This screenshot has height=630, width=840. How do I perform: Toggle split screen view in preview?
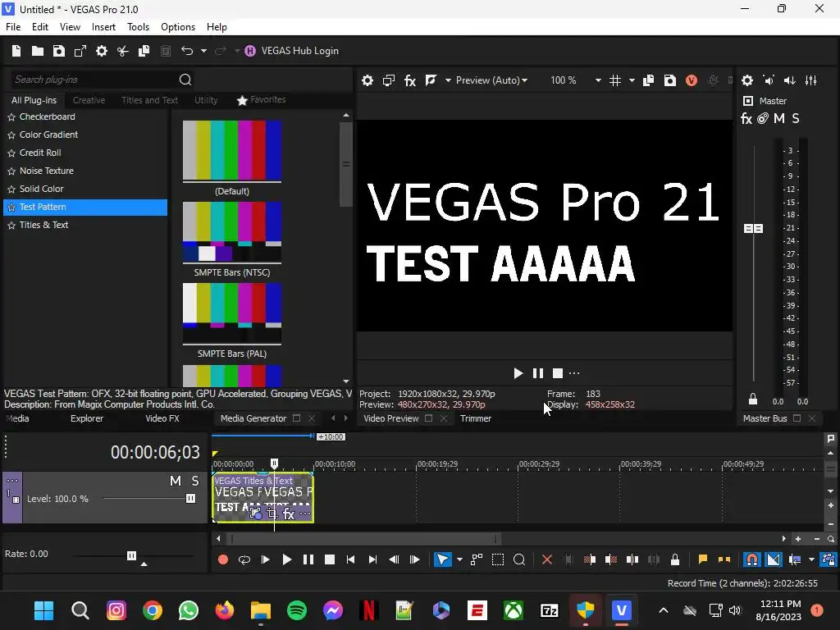pyautogui.click(x=431, y=80)
